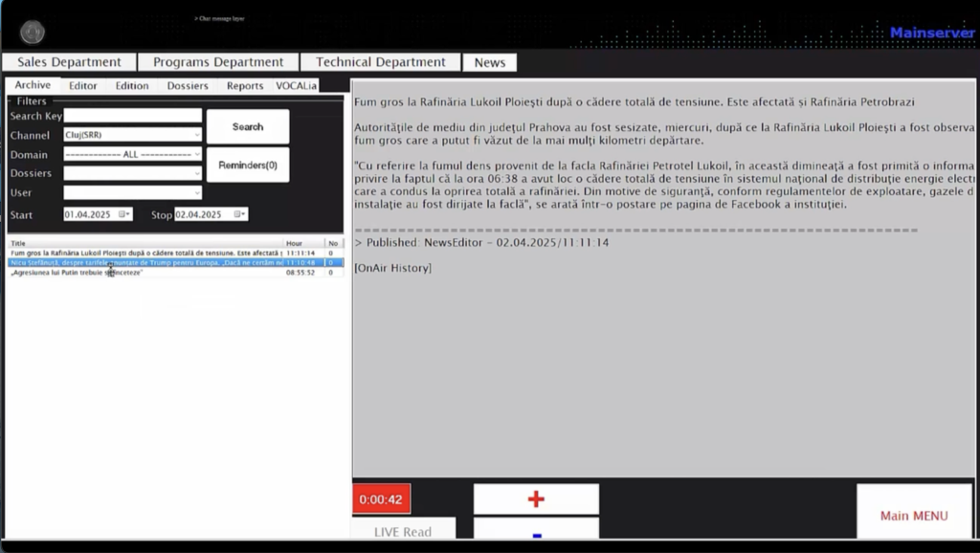Open the Start date calendar picker
This screenshot has width=980, height=553.
124,214
